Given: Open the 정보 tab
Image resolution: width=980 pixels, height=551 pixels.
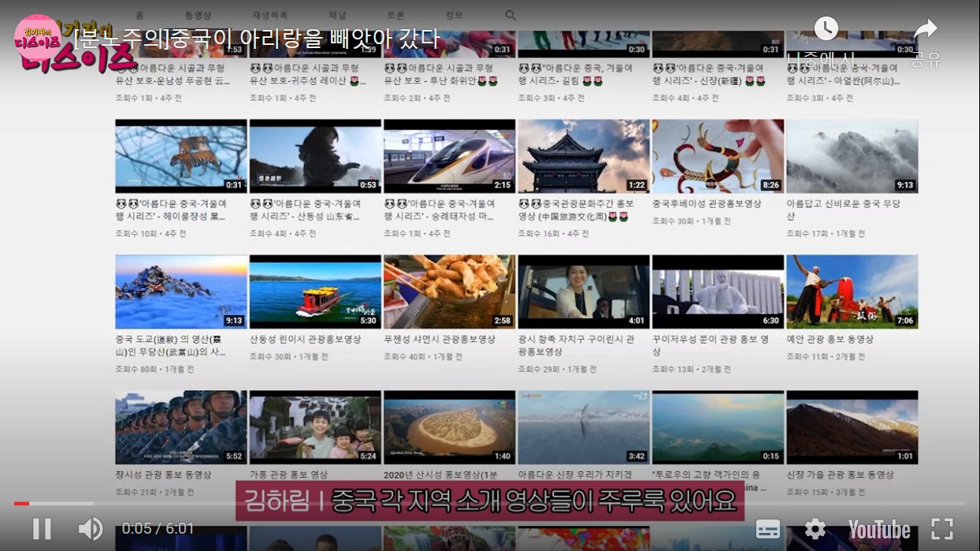Looking at the screenshot, I should (454, 15).
